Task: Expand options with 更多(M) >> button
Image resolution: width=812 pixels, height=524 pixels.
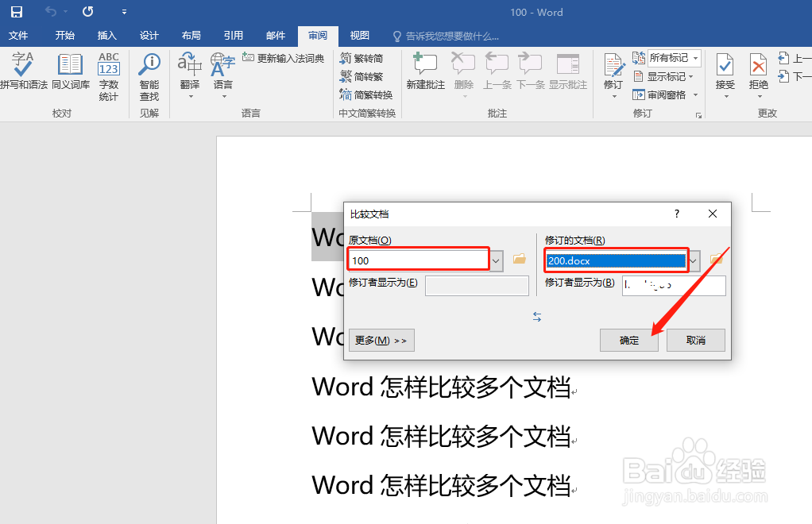Action: pos(381,341)
